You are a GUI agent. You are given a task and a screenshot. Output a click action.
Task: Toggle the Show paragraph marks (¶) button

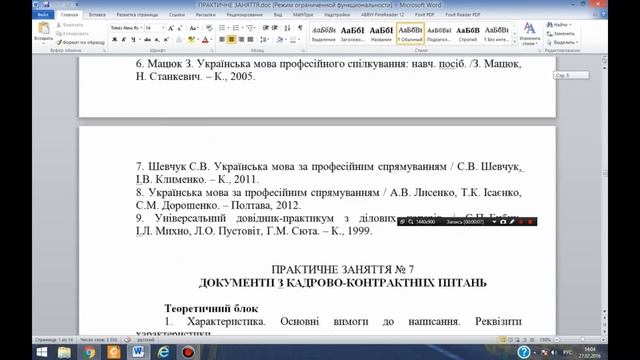[x=300, y=28]
